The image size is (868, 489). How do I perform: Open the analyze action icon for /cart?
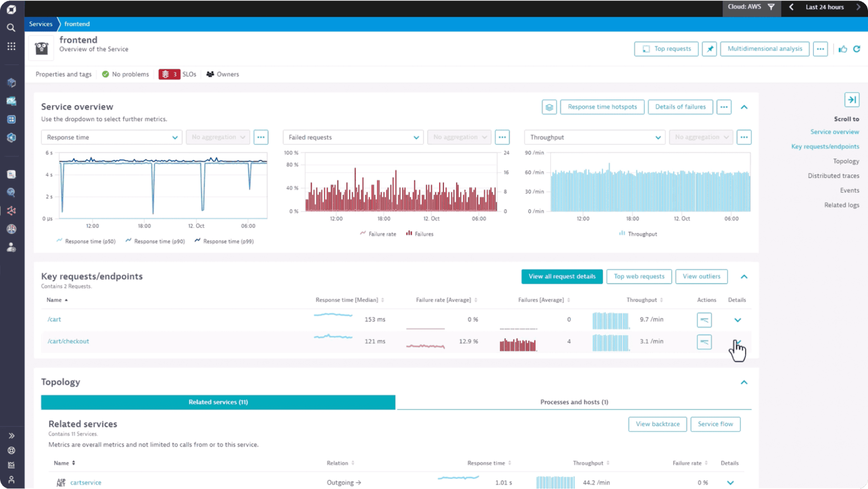(x=704, y=320)
